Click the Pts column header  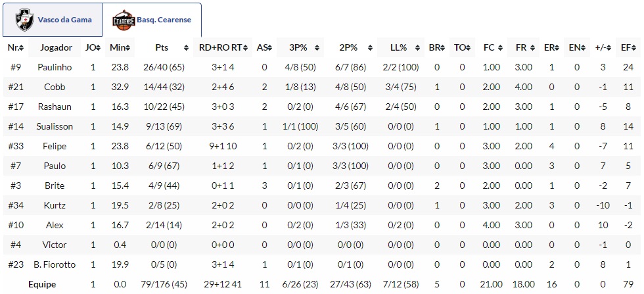pyautogui.click(x=162, y=48)
